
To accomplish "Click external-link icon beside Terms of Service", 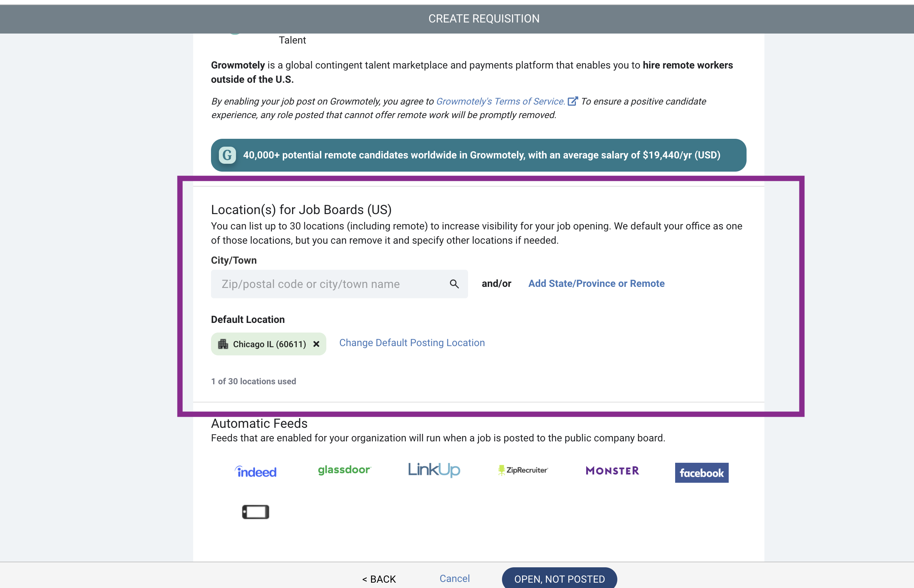I will point(572,101).
